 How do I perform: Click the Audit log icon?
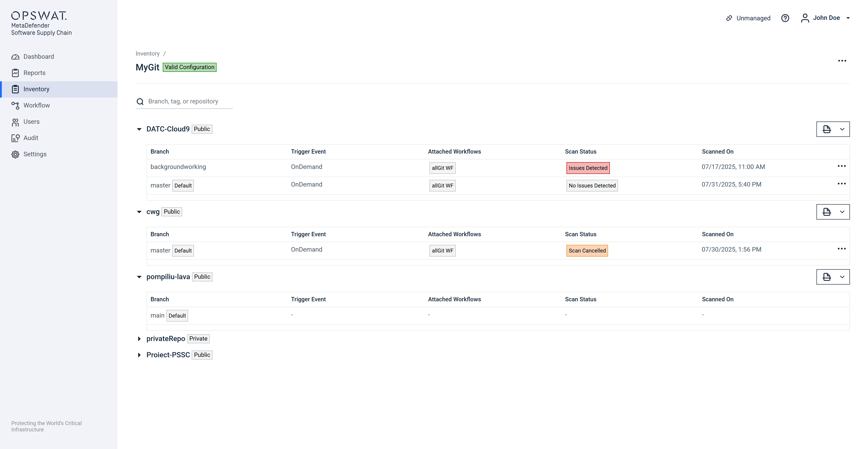coord(15,138)
